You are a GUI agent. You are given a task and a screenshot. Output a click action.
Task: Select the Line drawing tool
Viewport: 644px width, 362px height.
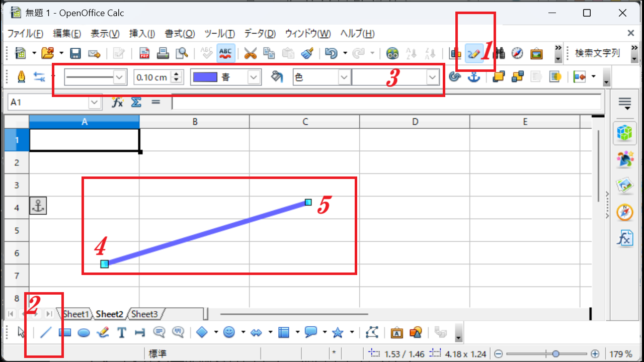click(46, 332)
